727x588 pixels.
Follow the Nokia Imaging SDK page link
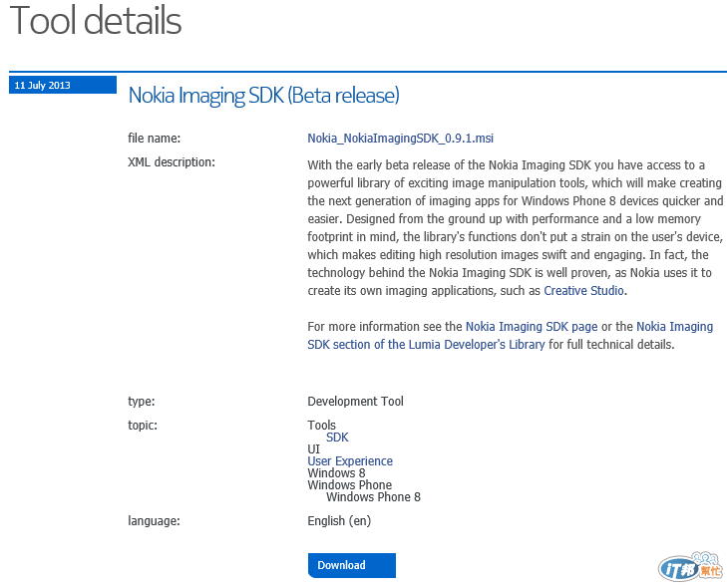tap(532, 327)
